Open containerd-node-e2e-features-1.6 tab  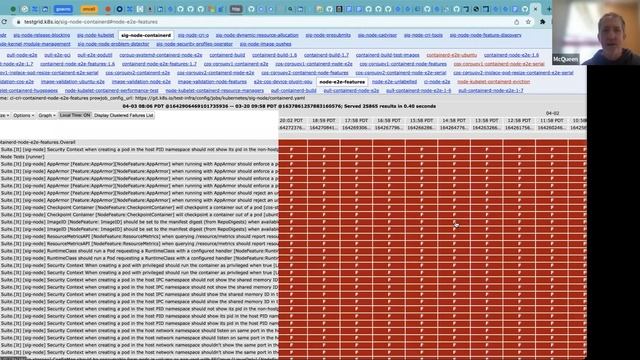pyautogui.click(x=78, y=64)
